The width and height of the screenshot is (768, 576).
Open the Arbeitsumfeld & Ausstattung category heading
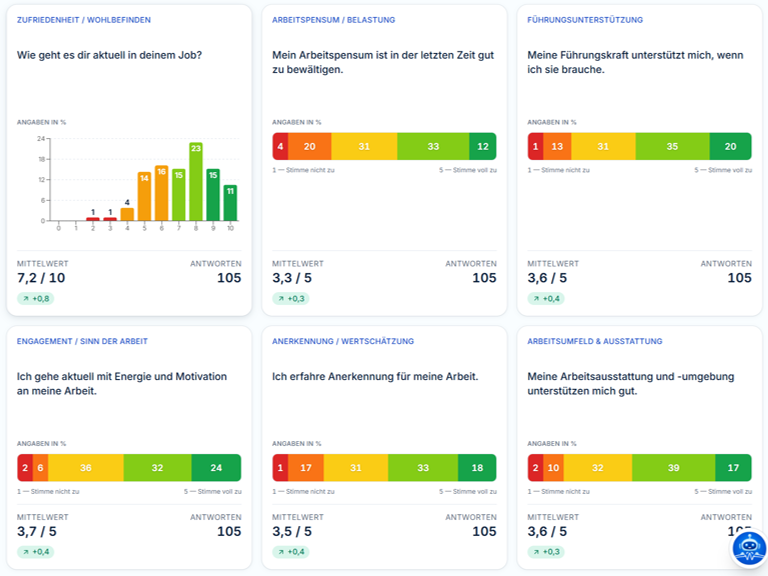click(595, 341)
